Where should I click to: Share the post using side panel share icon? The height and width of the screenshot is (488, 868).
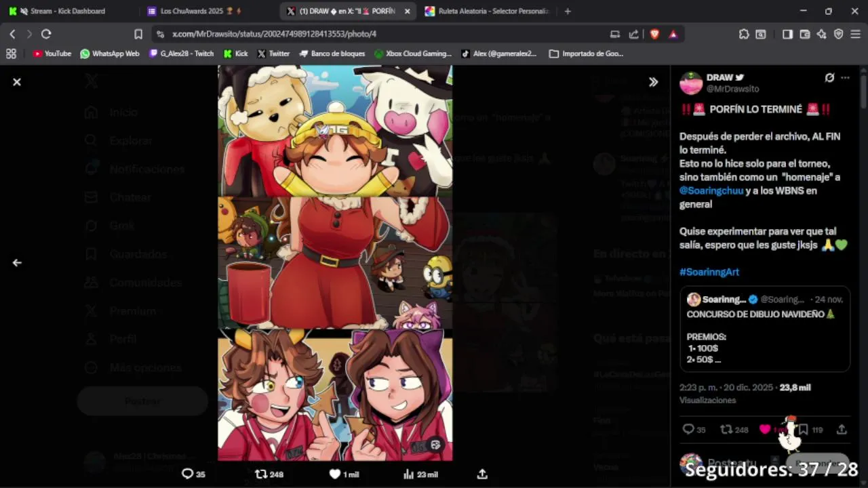[x=842, y=430]
